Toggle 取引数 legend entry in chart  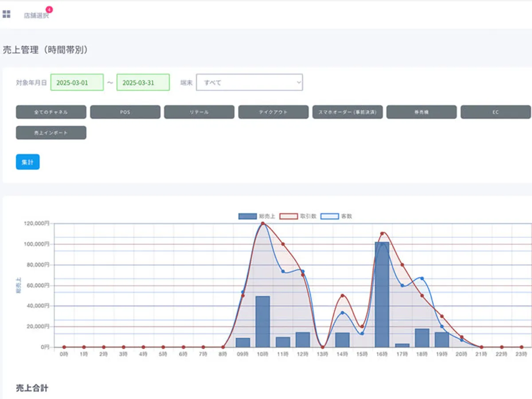point(289,216)
